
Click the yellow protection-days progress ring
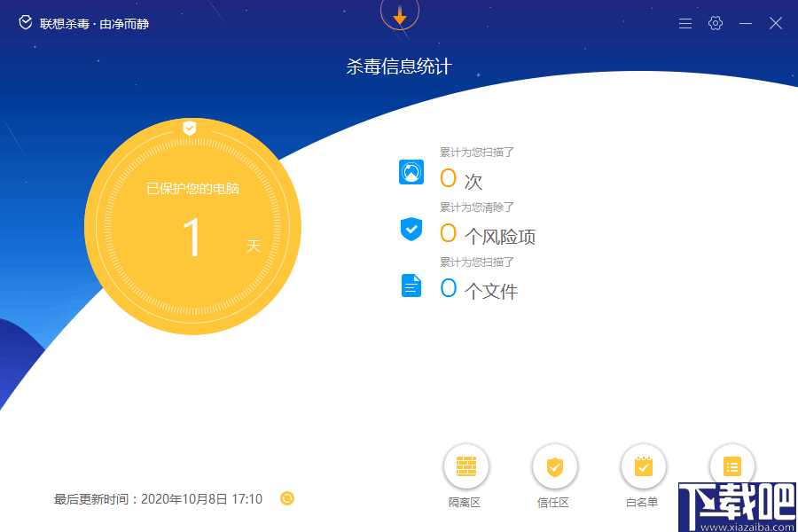(192, 226)
